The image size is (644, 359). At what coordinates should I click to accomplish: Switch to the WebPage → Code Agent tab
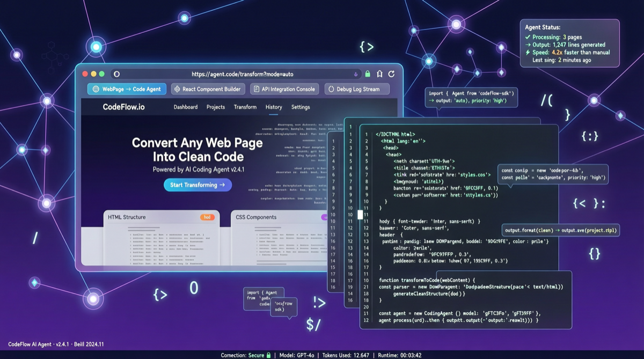click(x=127, y=89)
